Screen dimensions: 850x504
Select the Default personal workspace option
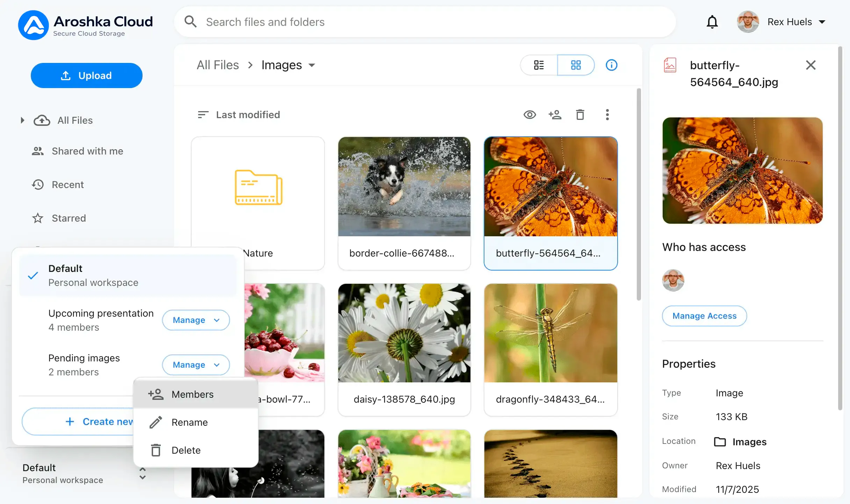point(128,275)
